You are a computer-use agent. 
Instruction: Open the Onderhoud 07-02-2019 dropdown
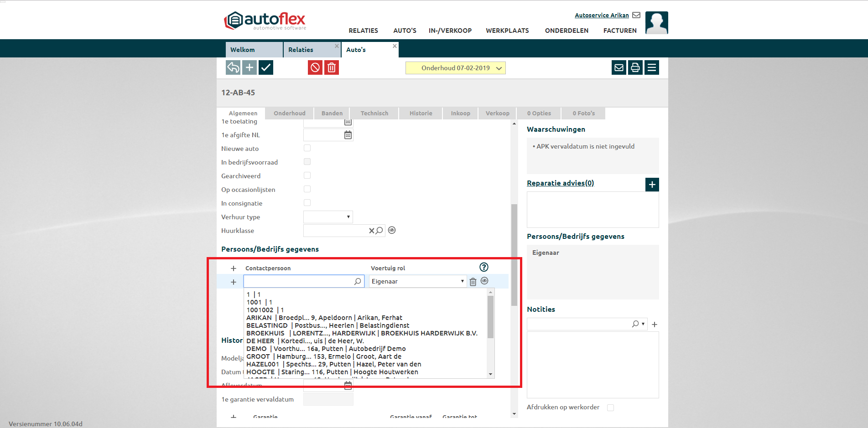[x=455, y=68]
